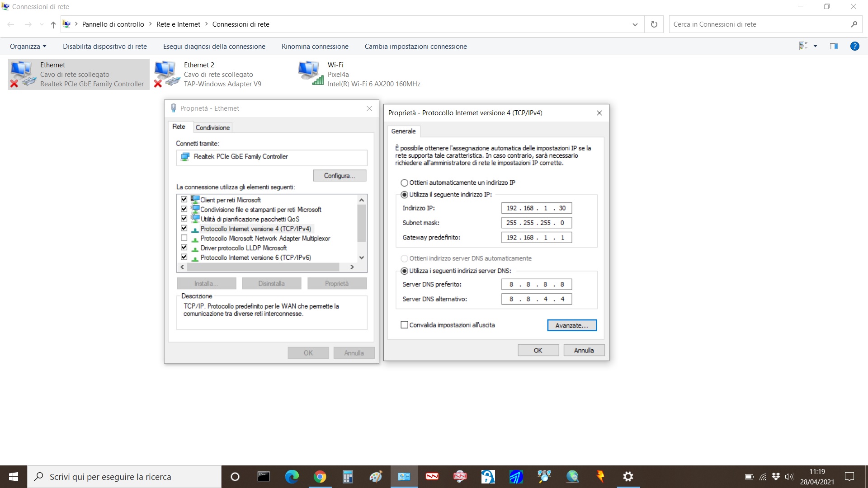Viewport: 868px width, 488px height.
Task: Check the Convalida impostazioni all'uscita box
Action: pyautogui.click(x=404, y=325)
